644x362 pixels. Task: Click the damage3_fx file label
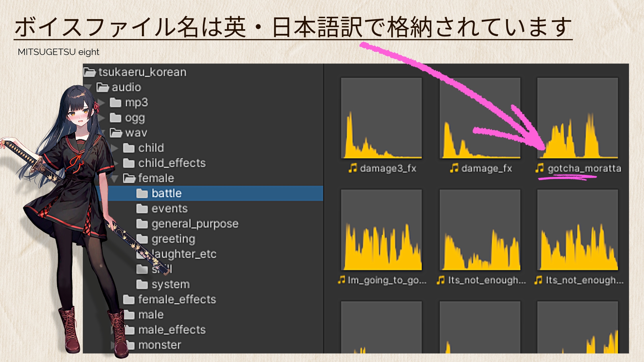[388, 168]
